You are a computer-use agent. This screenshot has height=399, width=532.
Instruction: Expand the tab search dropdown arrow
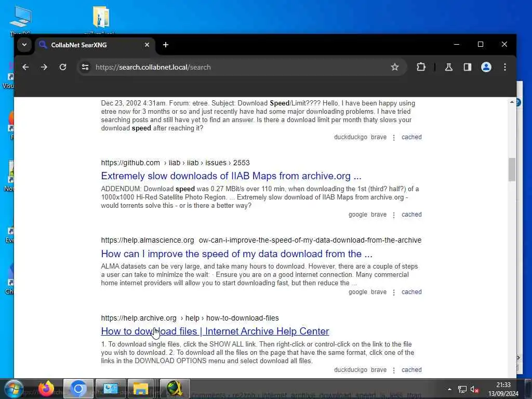point(24,45)
